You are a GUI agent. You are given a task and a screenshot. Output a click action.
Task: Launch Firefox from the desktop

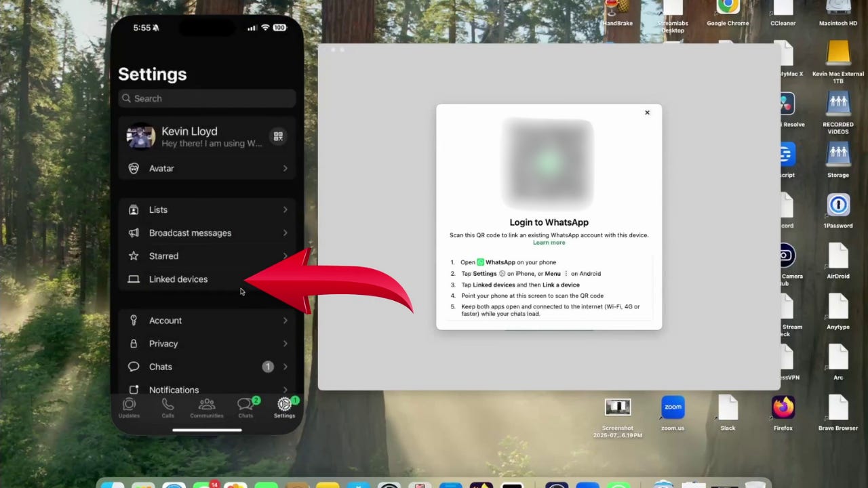pyautogui.click(x=783, y=407)
